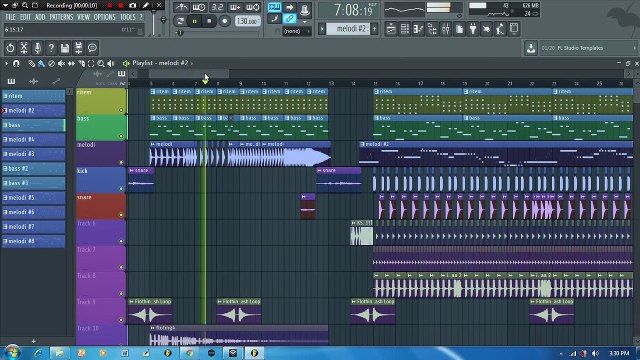
Task: Toggle the blue link multilink icon
Action: tap(289, 19)
